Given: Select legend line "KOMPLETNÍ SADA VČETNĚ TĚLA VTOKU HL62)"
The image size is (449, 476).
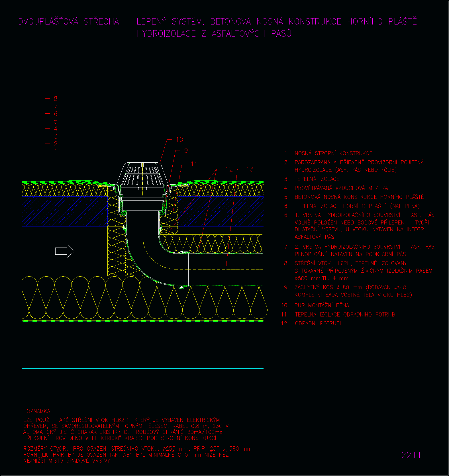Looking at the screenshot, I should [x=353, y=295].
